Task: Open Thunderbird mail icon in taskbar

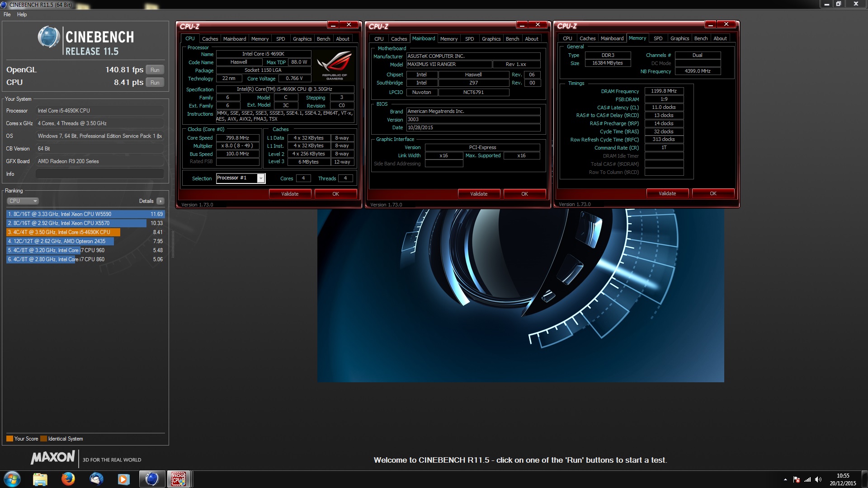Action: (x=96, y=479)
